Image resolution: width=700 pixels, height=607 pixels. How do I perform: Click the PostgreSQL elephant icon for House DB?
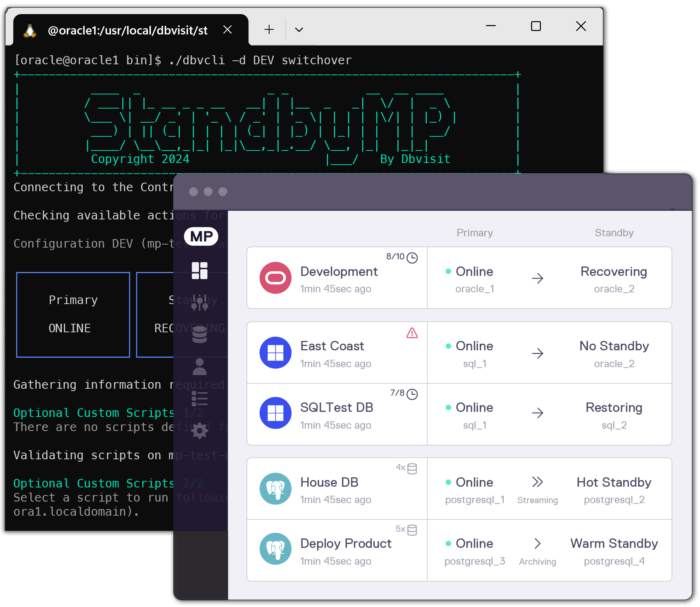coord(276,489)
